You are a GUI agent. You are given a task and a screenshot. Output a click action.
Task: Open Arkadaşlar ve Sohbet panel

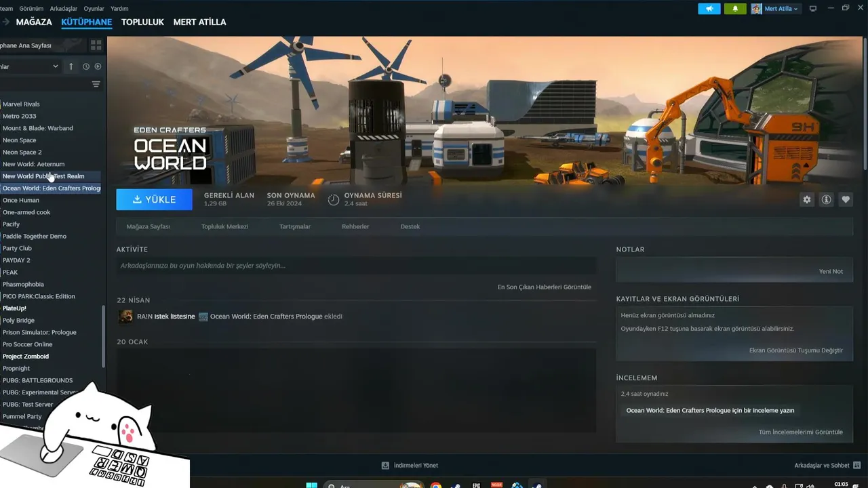tap(822, 466)
